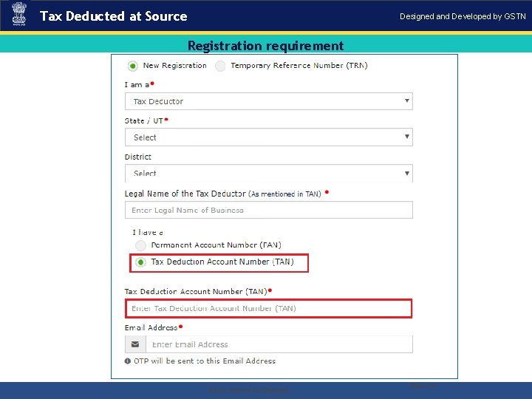Select Tax Deduction Account Number (TAN) radio
The height and width of the screenshot is (399, 532).
[x=140, y=262]
